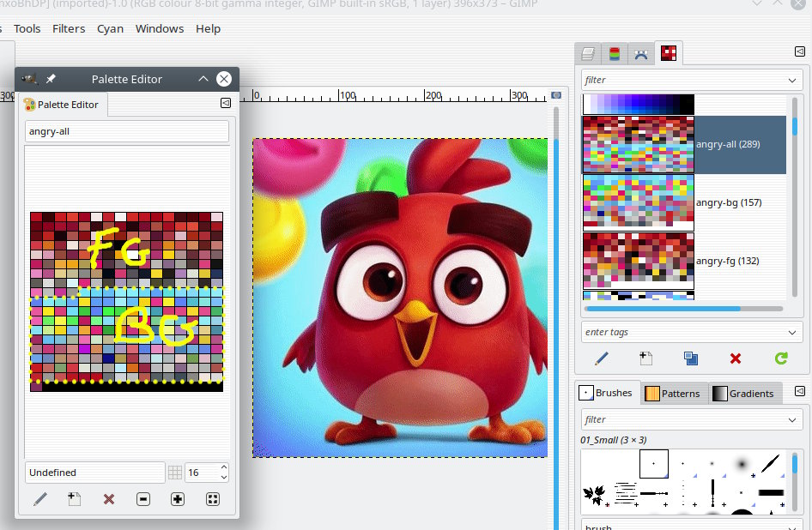This screenshot has height=530, width=812.
Task: Duplicate the selected palette in dock
Action: [x=691, y=358]
